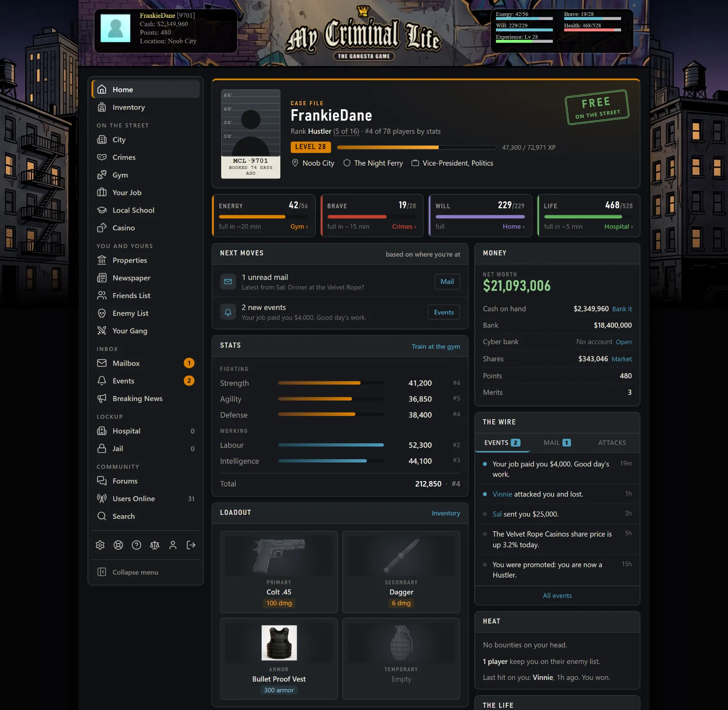728x710 pixels.
Task: Open Inventory link in Loadout panel
Action: [446, 513]
